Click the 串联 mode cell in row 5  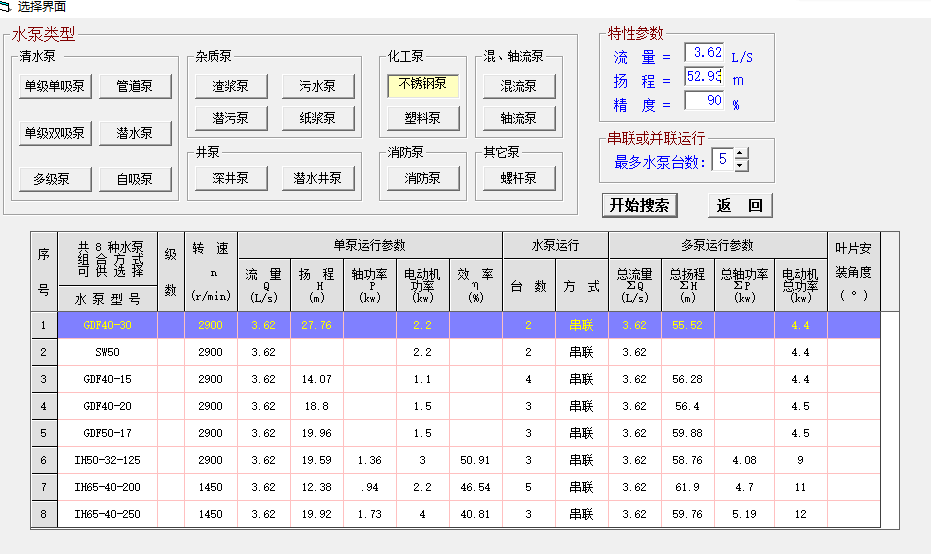(x=581, y=433)
